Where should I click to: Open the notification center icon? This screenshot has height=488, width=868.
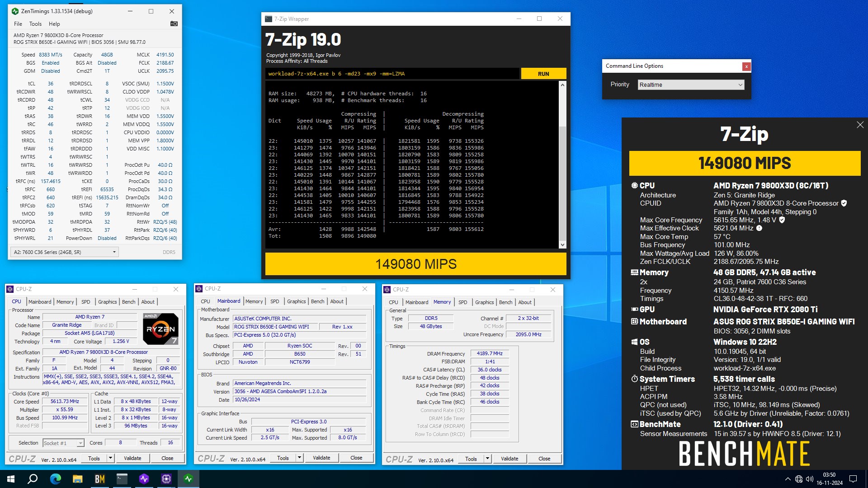[x=853, y=479]
